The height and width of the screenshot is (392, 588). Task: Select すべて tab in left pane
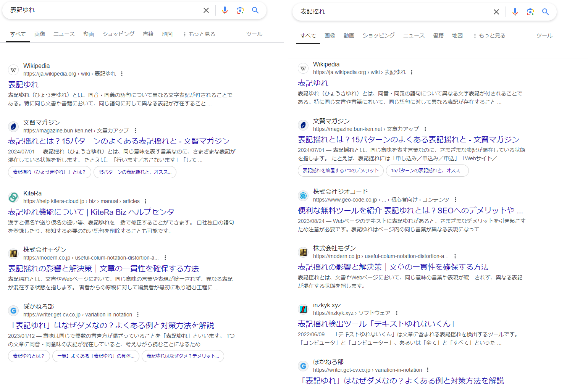pos(18,34)
